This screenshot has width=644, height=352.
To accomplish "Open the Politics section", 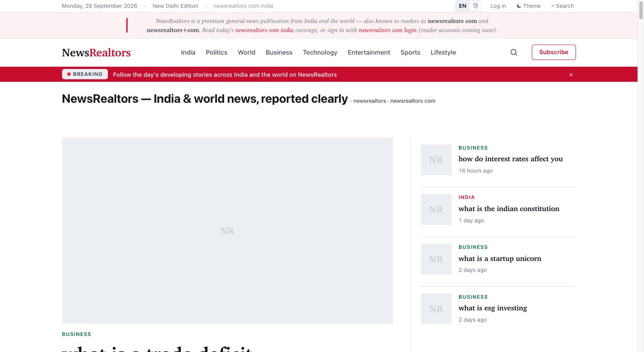I will (217, 52).
